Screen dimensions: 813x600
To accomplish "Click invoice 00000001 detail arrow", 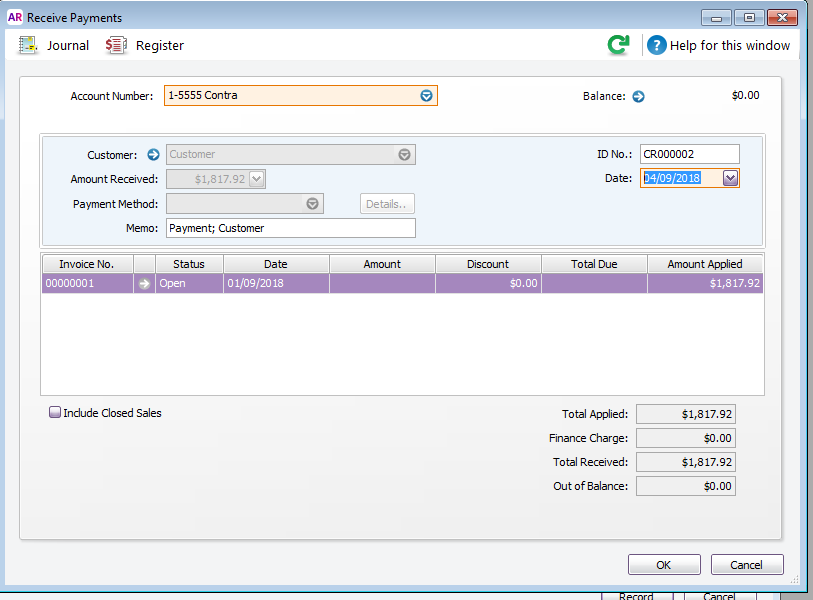I will pos(144,284).
